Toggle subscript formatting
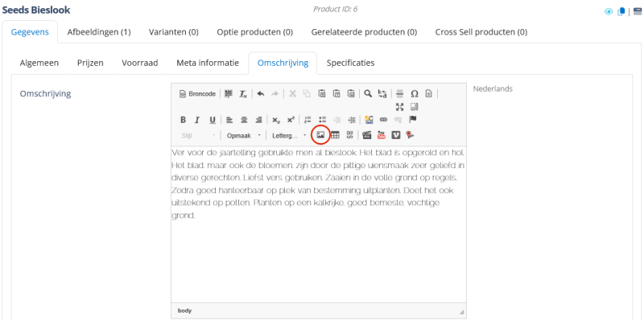This screenshot has height=320, width=644. (276, 120)
